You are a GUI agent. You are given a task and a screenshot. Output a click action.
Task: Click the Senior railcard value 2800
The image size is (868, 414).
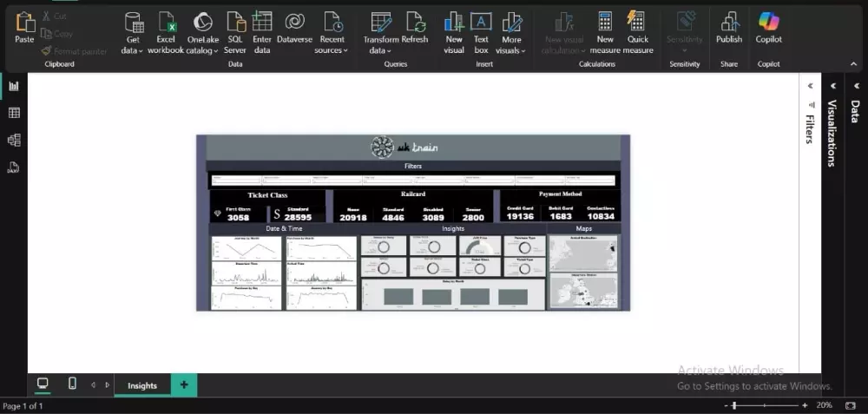tap(473, 218)
